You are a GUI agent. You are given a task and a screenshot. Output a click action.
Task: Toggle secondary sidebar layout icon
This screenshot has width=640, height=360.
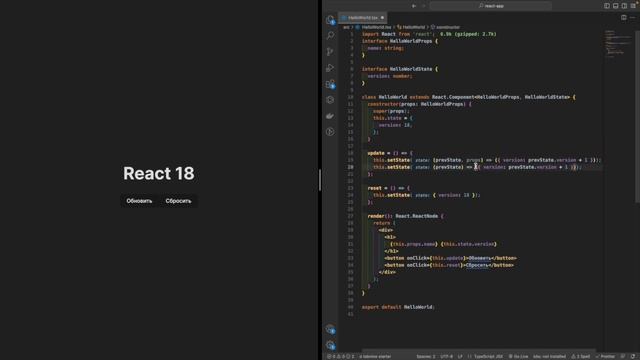[x=624, y=6]
